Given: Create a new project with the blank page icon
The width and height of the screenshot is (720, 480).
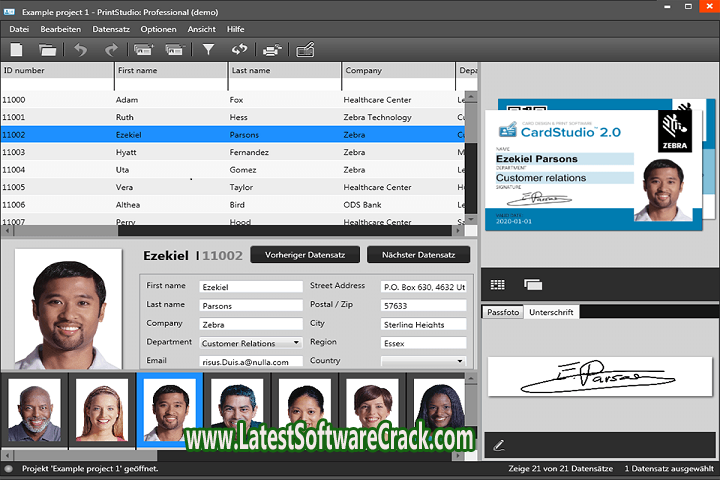Looking at the screenshot, I should [16, 50].
